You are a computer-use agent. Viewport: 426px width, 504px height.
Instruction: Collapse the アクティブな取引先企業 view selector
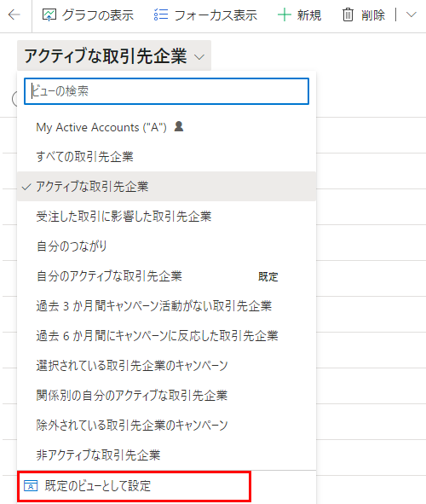114,56
